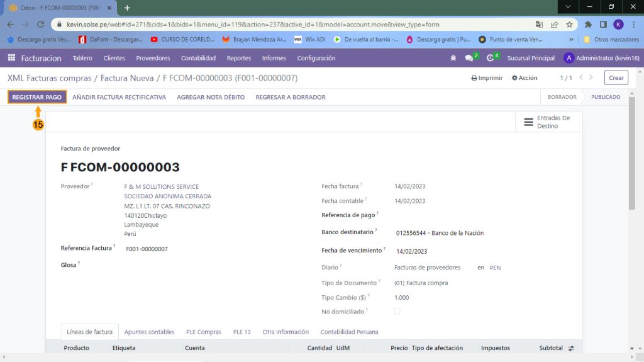Go to next record arrow

pos(591,78)
